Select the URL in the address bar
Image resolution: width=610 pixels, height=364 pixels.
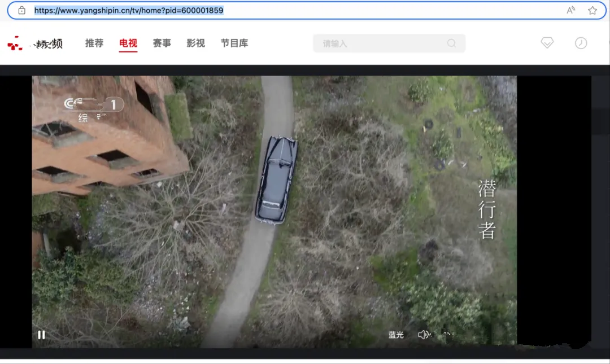point(129,11)
